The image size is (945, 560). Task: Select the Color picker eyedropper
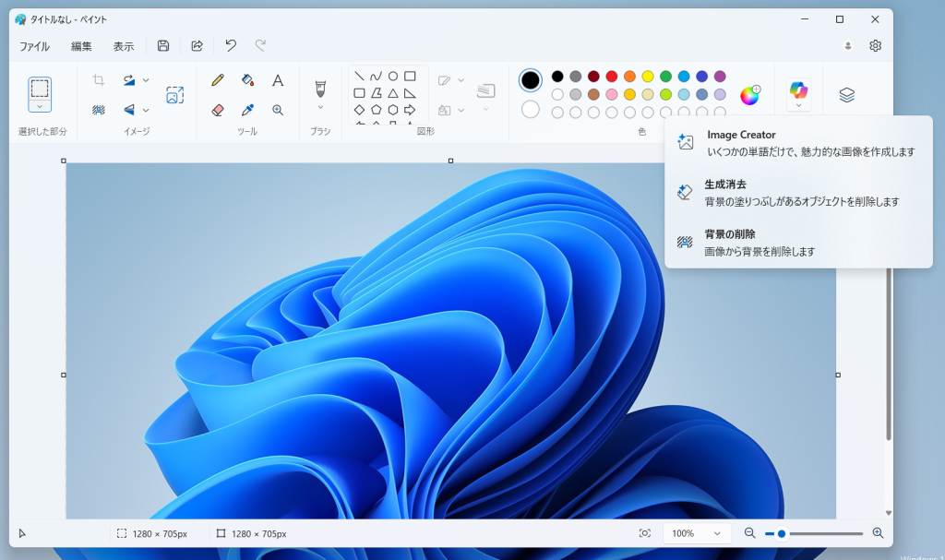(247, 110)
